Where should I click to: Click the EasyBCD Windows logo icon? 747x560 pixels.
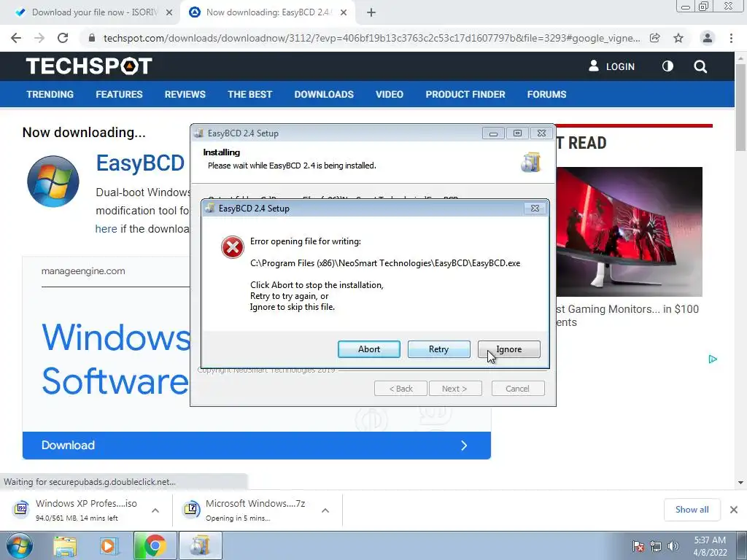pos(53,182)
